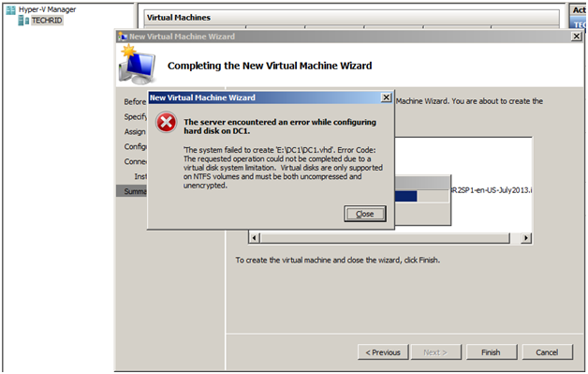Click the blue progress bar
The height and width of the screenshot is (374, 588).
(x=405, y=196)
